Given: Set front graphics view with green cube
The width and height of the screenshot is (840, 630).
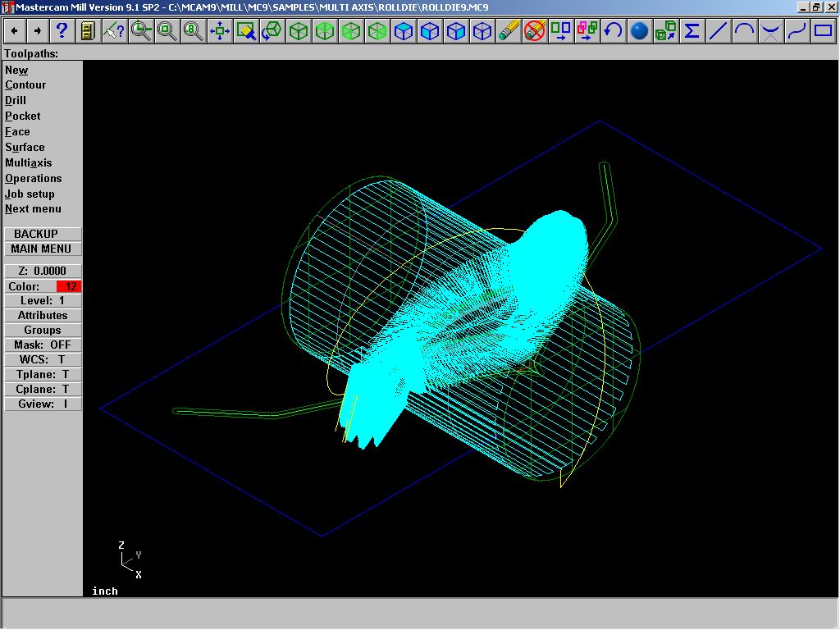Looking at the screenshot, I should (x=351, y=31).
